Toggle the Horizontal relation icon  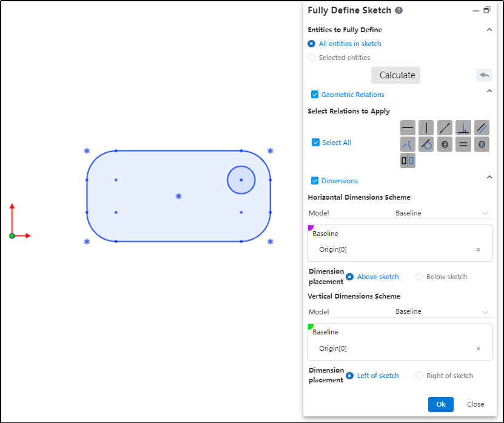pos(408,127)
